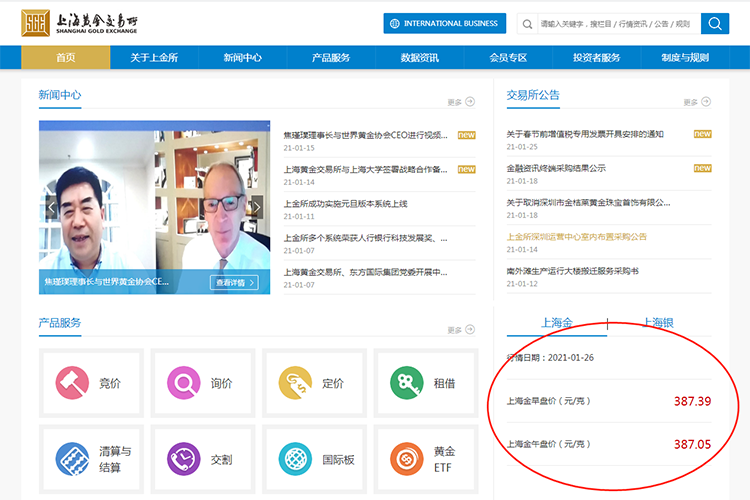
Task: Open notice 关于取消深圳市金桔莱黄金珠宝首饰
Action: click(x=588, y=202)
